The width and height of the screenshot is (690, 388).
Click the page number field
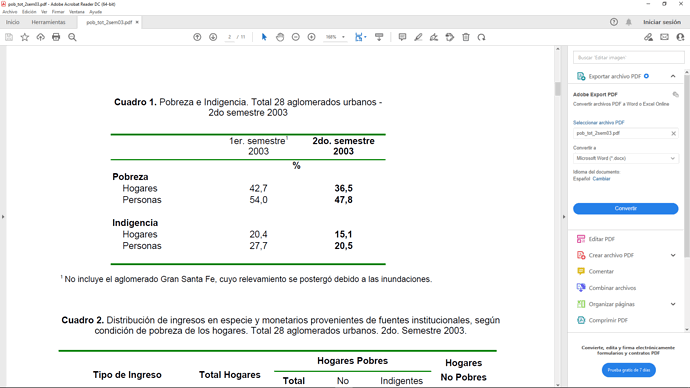coord(229,37)
